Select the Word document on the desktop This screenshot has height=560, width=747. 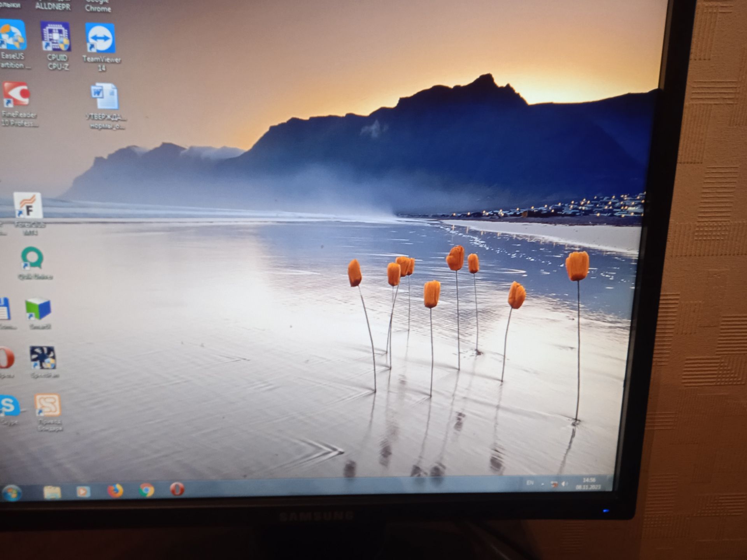[x=105, y=105]
